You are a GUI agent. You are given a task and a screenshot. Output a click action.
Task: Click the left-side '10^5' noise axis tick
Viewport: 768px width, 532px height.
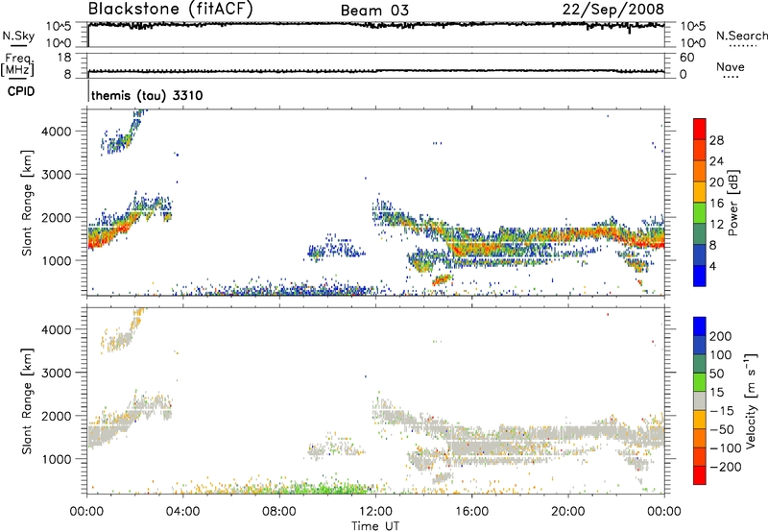pyautogui.click(x=59, y=26)
